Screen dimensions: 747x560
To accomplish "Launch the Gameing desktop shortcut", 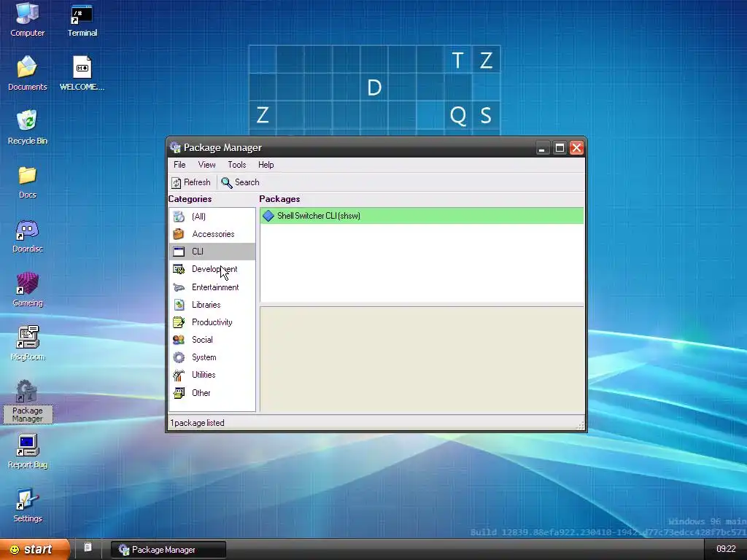I will click(27, 289).
